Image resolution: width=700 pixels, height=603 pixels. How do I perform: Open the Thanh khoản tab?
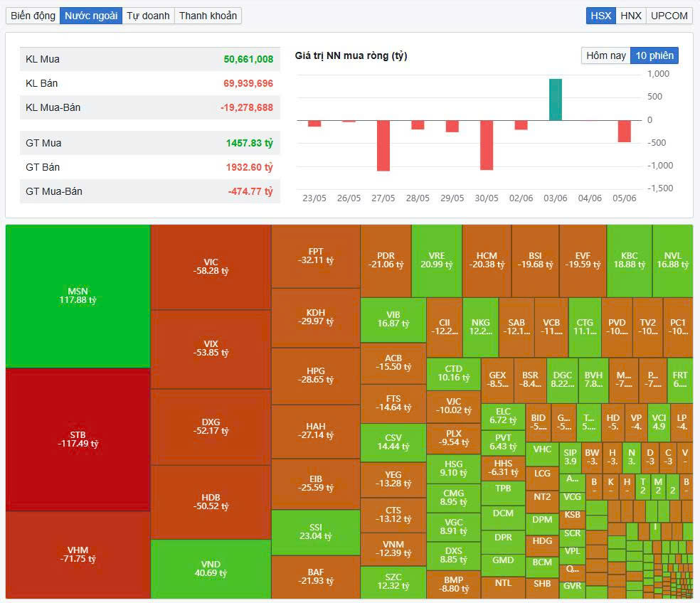tap(208, 16)
